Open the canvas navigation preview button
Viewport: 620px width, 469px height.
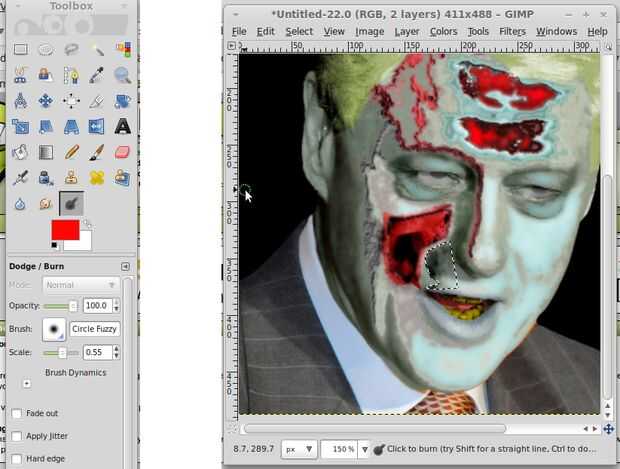point(609,429)
